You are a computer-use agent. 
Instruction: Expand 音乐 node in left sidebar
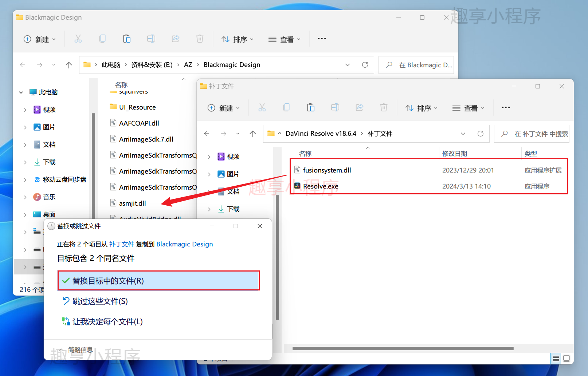coord(25,197)
